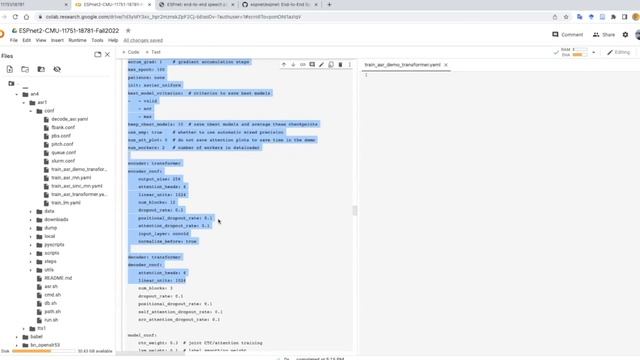
Task: Open Files panel in new window
Action: [x=98, y=54]
